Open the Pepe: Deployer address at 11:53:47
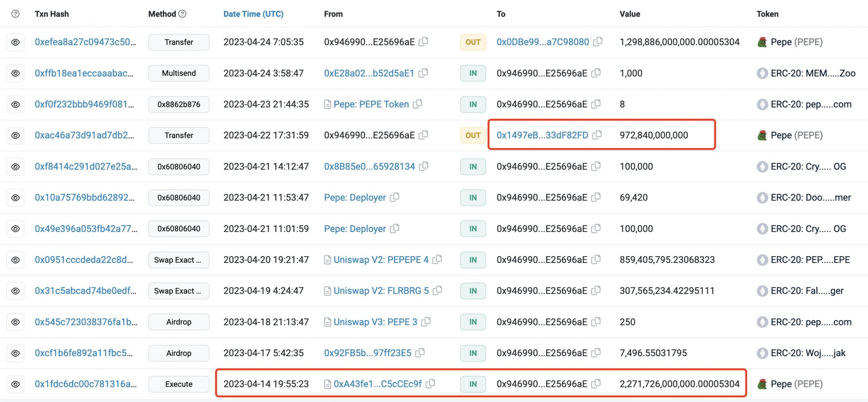Viewport: 868px width, 402px height. click(x=355, y=197)
